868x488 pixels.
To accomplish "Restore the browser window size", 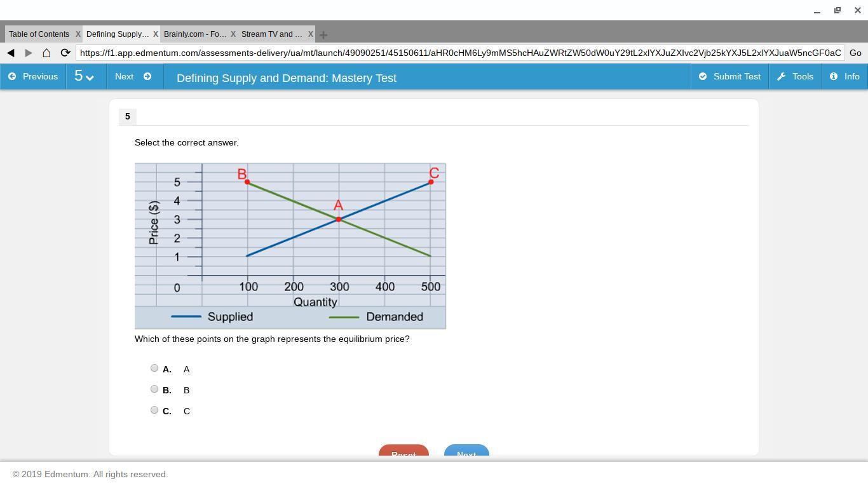I will tap(837, 10).
